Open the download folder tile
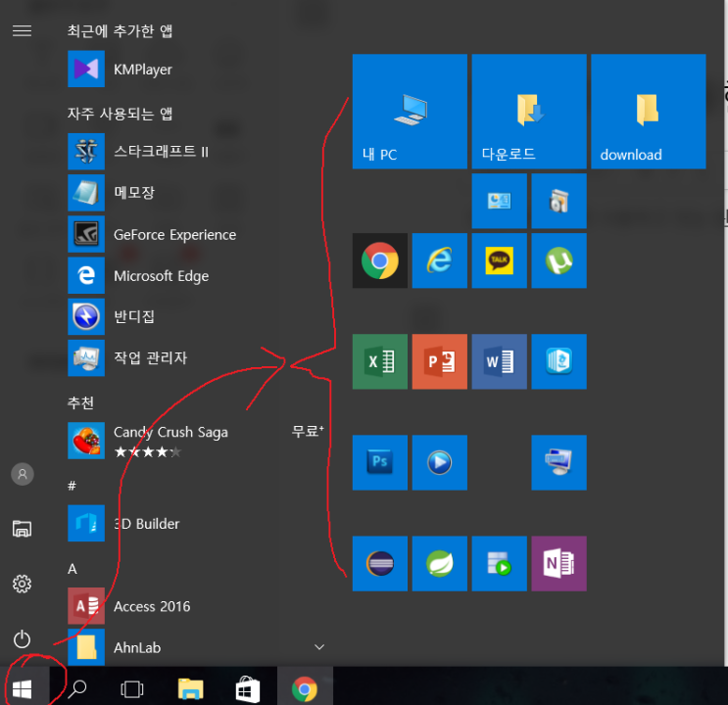 pos(649,112)
